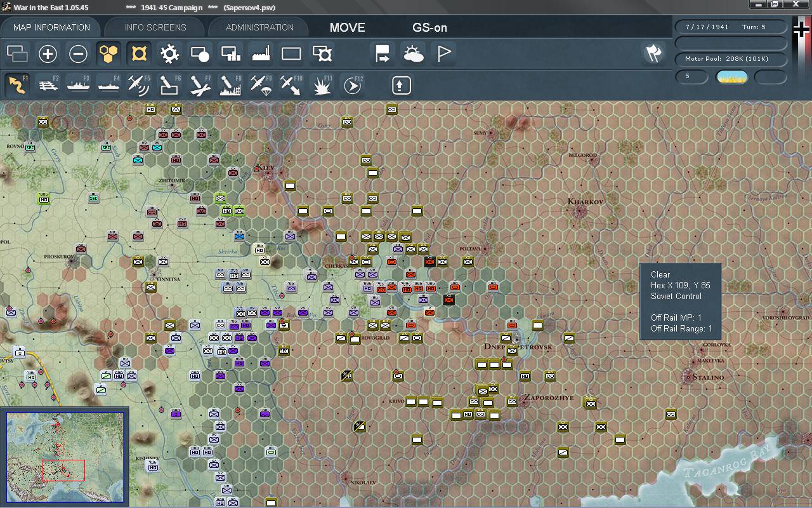Click the Soviet Control tooltip line
The height and width of the screenshot is (508, 812).
click(676, 297)
